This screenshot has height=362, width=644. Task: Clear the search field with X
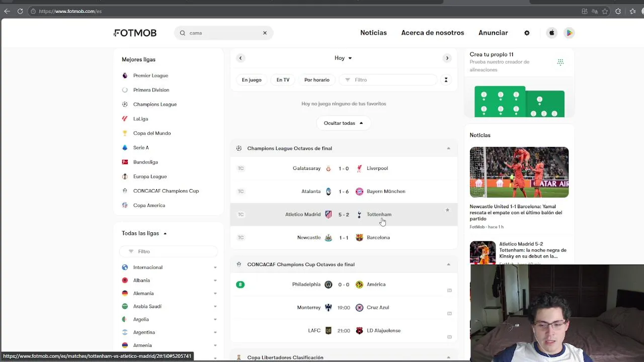(265, 33)
